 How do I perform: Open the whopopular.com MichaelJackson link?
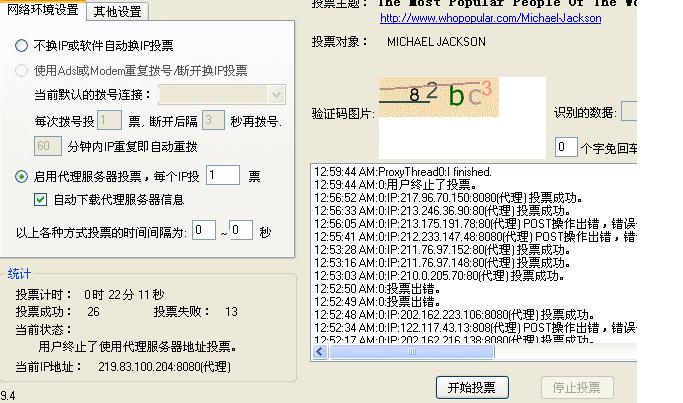click(476, 18)
